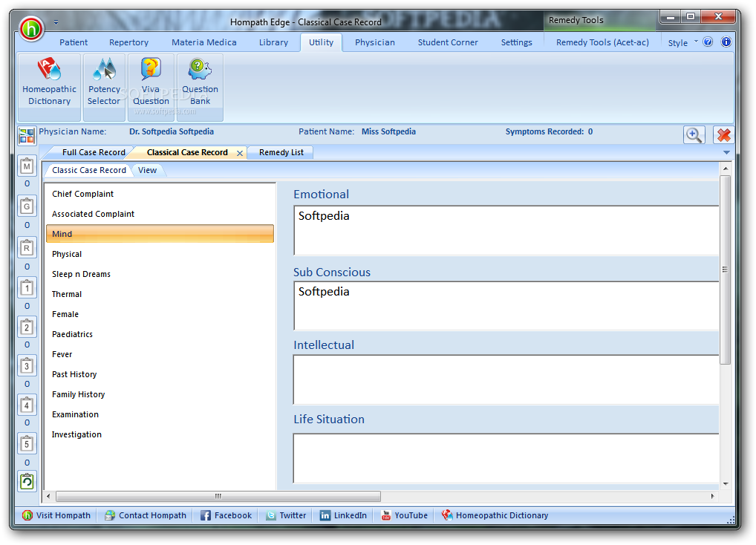
Task: Click the LinkedIn icon in status bar
Action: [325, 515]
